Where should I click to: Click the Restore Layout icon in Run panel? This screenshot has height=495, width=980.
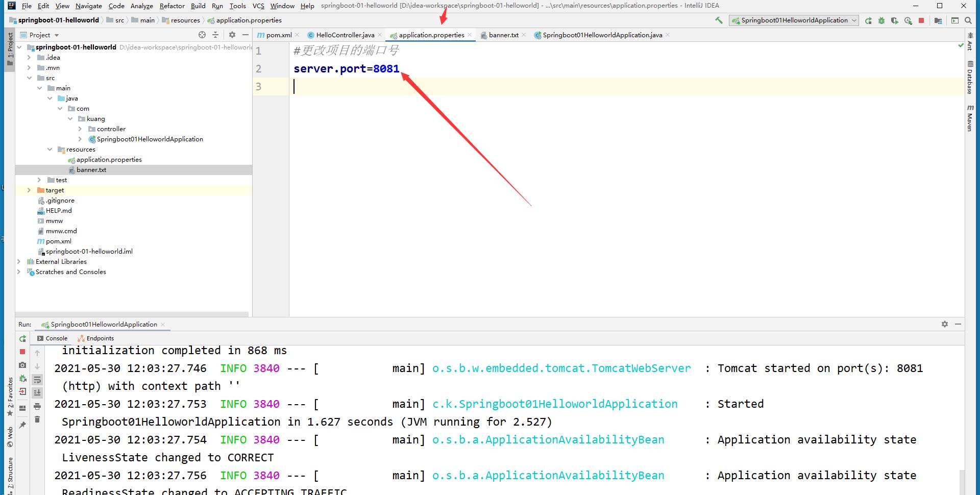pyautogui.click(x=22, y=408)
